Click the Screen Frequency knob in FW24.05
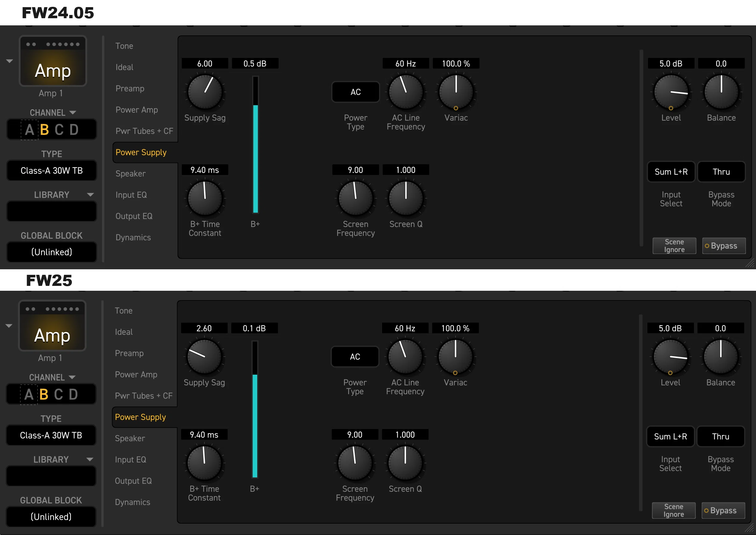Viewport: 756px width, 535px height. click(356, 198)
